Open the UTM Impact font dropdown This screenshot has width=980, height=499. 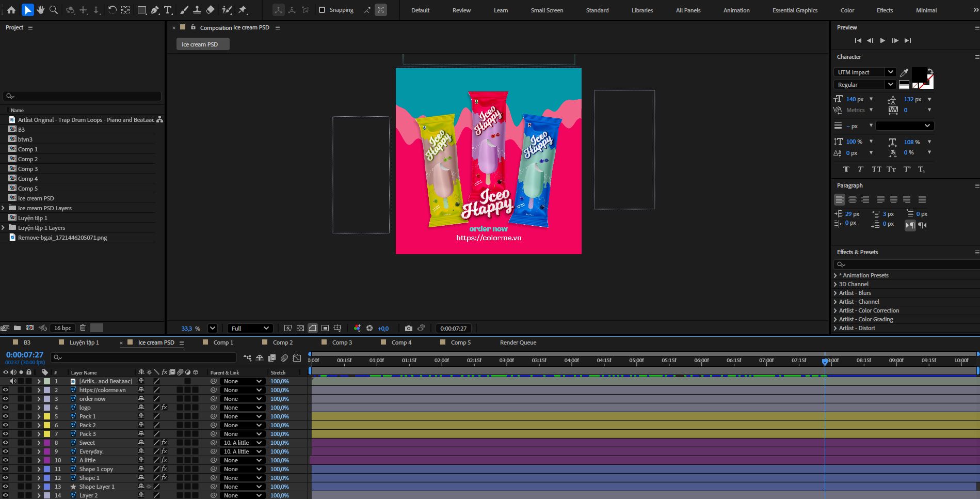[864, 72]
